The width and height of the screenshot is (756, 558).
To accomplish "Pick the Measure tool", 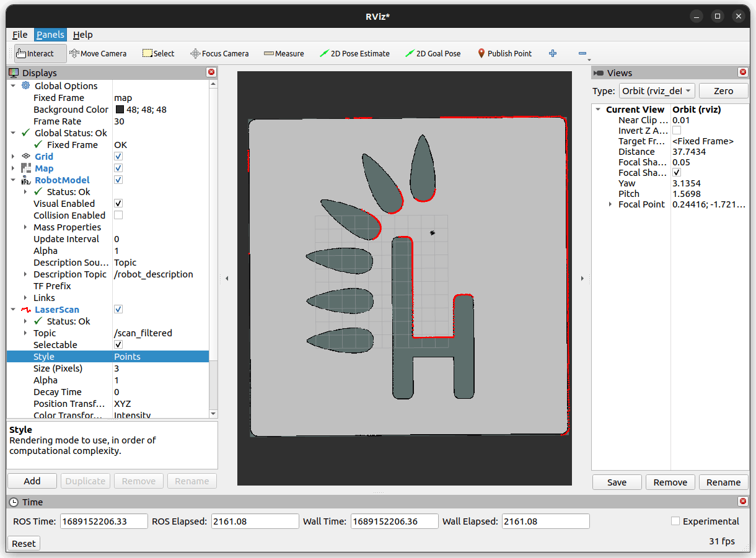I will point(284,54).
